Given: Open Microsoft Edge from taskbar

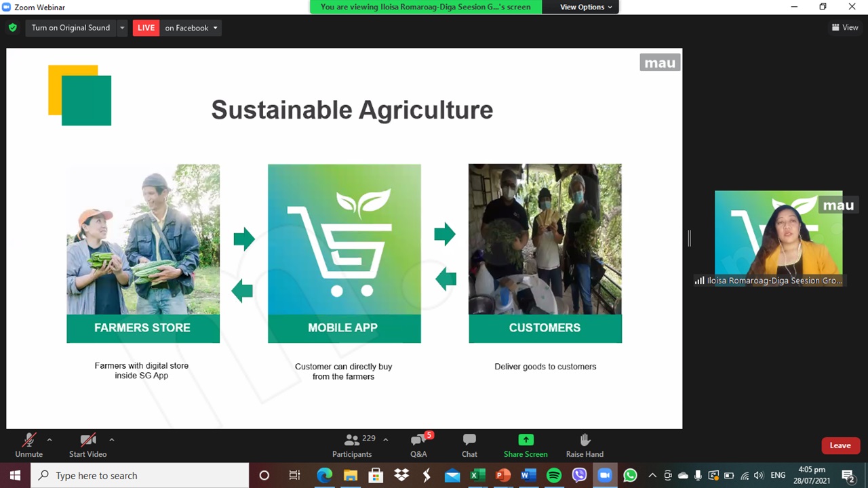Looking at the screenshot, I should coord(325,475).
